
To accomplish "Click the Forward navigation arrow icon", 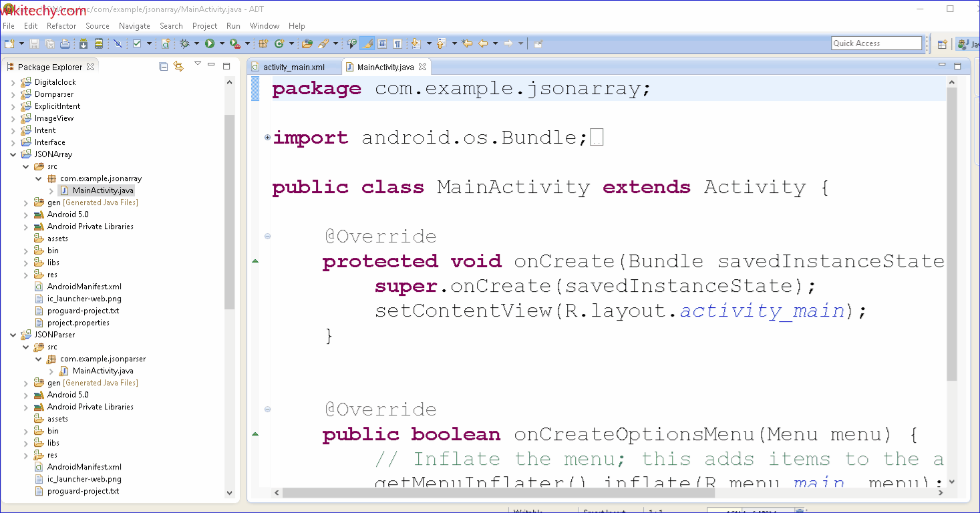I will coord(508,43).
